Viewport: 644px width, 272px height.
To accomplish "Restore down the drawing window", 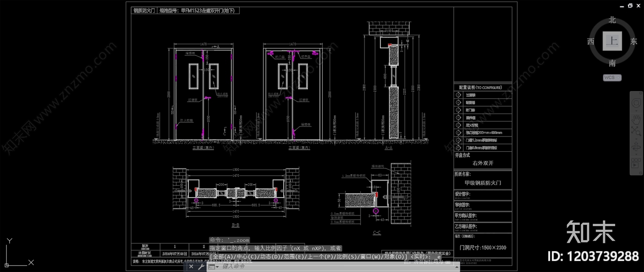I will 630,5.
